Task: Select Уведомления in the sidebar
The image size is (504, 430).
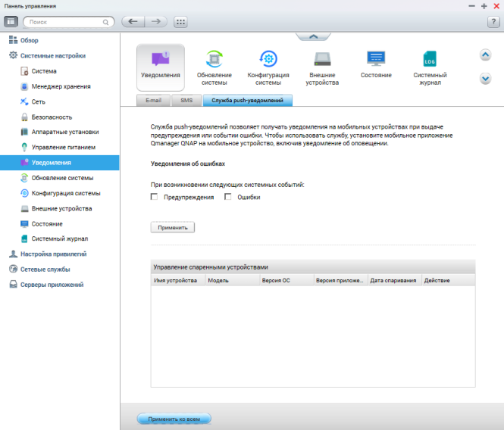Action: [x=59, y=163]
